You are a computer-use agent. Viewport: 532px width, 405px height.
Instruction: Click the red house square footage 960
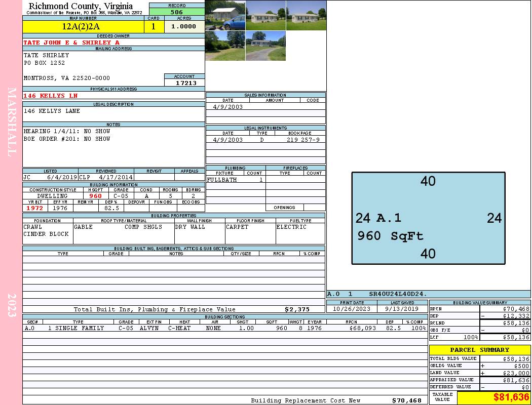point(95,196)
